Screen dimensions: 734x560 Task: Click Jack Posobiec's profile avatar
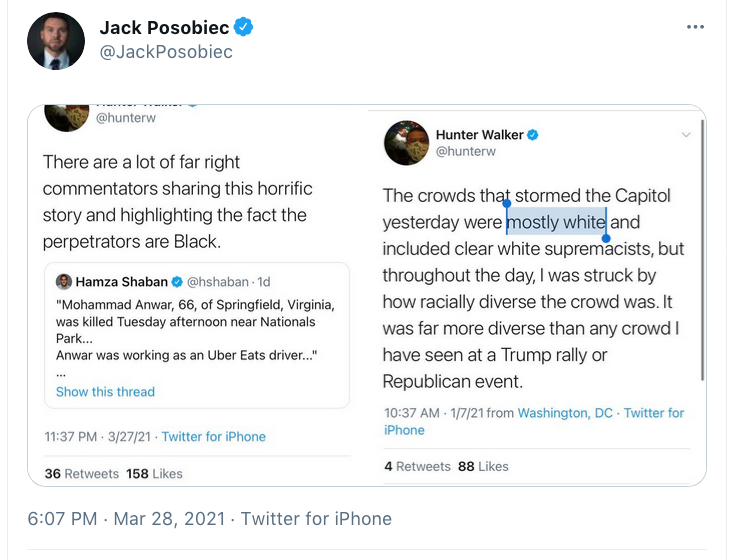56,41
